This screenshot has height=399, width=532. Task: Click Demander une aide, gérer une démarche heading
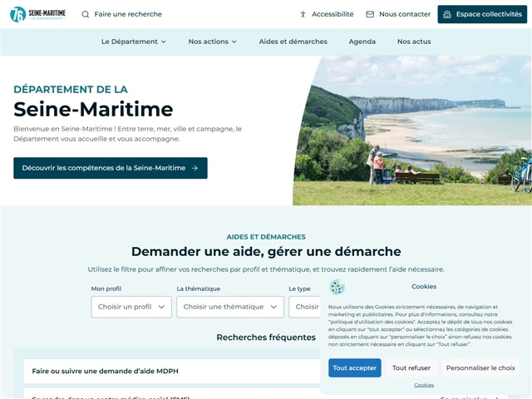pos(266,251)
